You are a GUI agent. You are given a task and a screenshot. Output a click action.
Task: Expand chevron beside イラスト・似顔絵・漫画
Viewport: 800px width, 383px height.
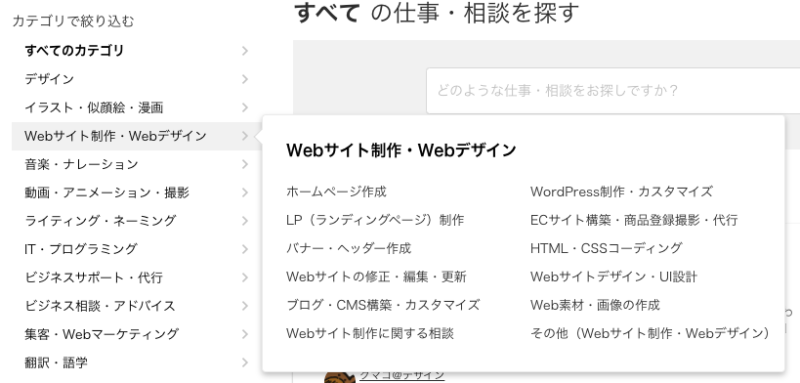pyautogui.click(x=245, y=108)
